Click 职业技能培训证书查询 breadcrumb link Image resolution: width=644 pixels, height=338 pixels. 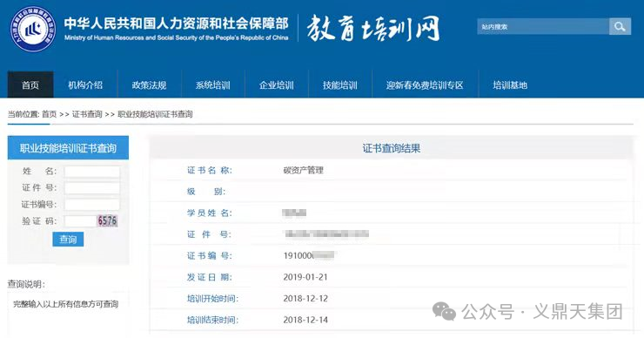(x=155, y=114)
